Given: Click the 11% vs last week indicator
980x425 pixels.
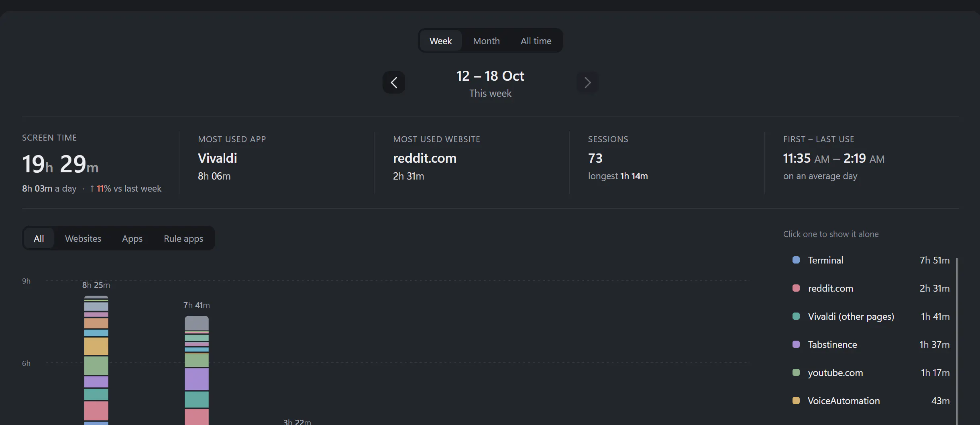Looking at the screenshot, I should pyautogui.click(x=125, y=188).
